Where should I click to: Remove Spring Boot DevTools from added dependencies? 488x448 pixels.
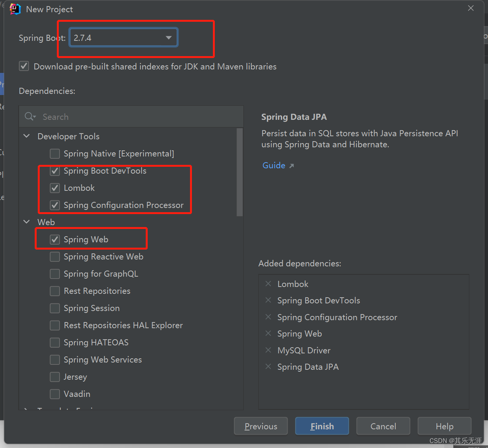click(x=268, y=300)
